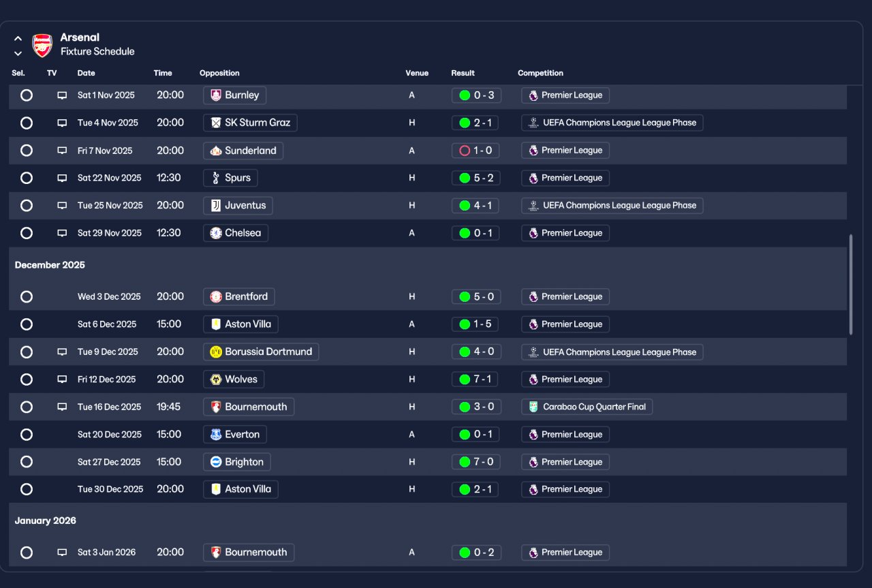Viewport: 872px width, 588px height.
Task: Click Champions League logo on Sturm Graz row
Action: tap(533, 123)
